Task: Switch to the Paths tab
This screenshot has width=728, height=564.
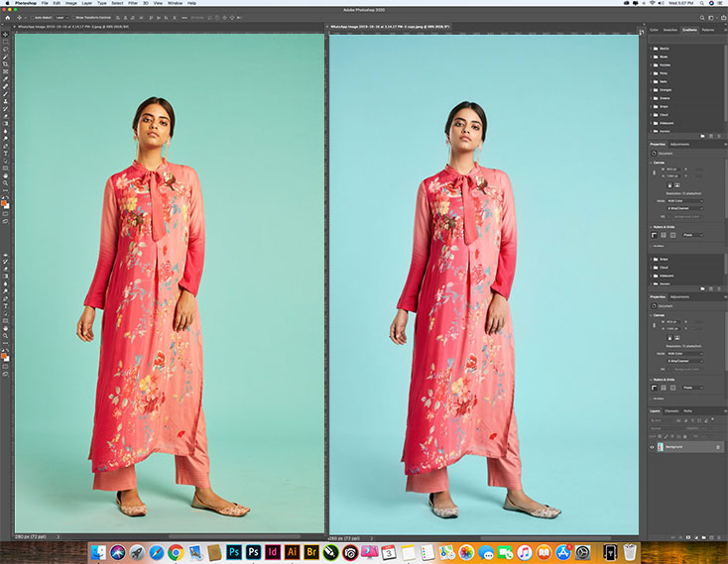Action: pos(687,411)
